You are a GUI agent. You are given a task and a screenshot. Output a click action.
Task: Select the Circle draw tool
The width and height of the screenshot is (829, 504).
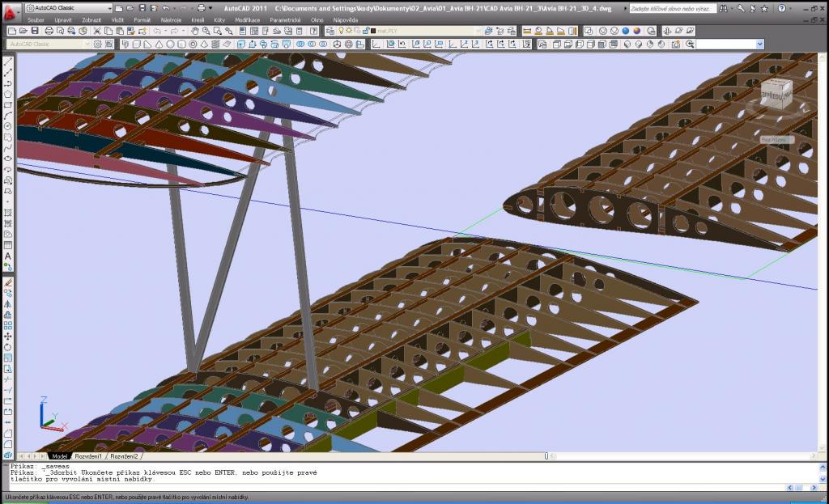click(8, 126)
